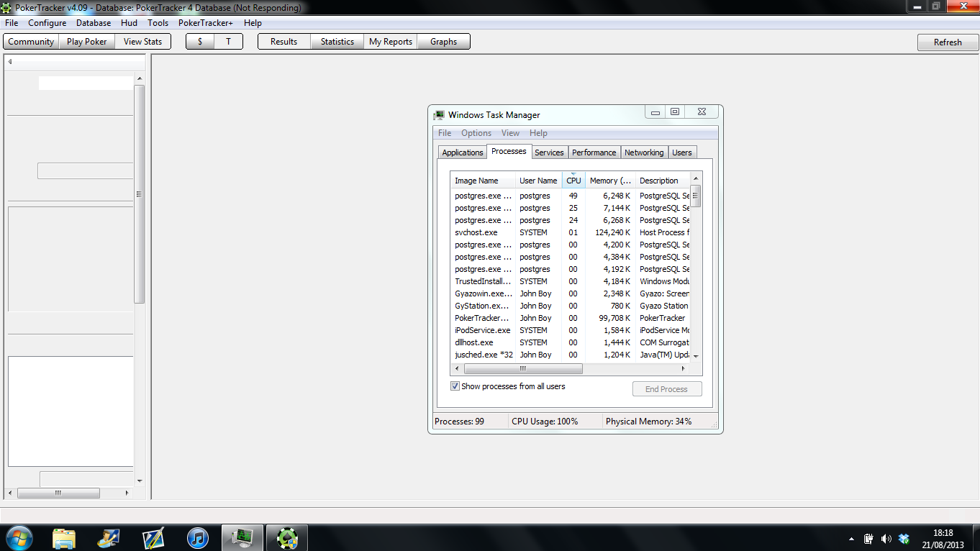Select the Gyazowin.exe process row

click(571, 293)
